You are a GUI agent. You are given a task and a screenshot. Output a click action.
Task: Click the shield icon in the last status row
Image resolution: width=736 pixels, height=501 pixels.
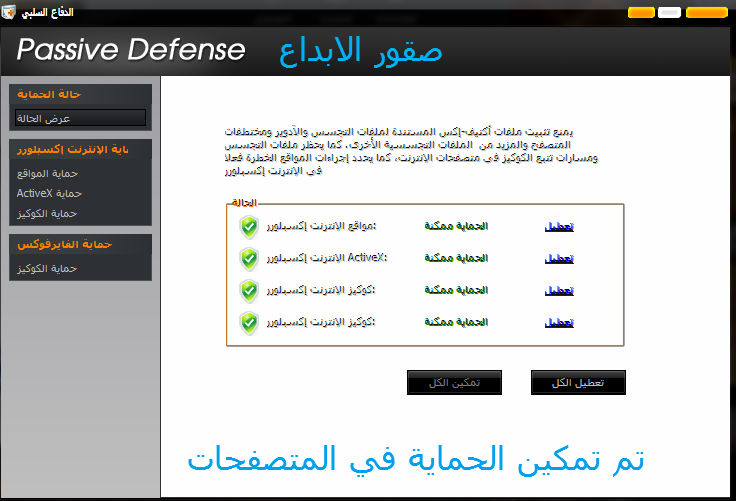point(249,323)
